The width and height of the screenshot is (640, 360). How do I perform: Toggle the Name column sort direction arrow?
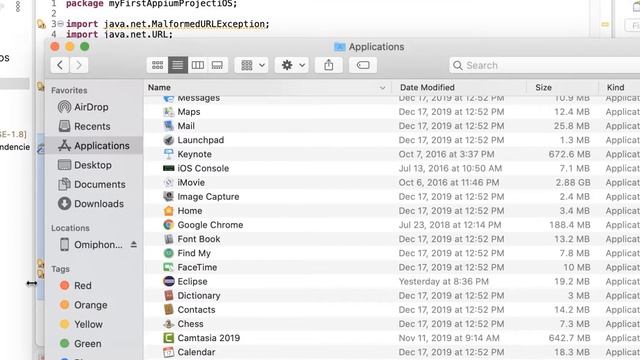[382, 88]
